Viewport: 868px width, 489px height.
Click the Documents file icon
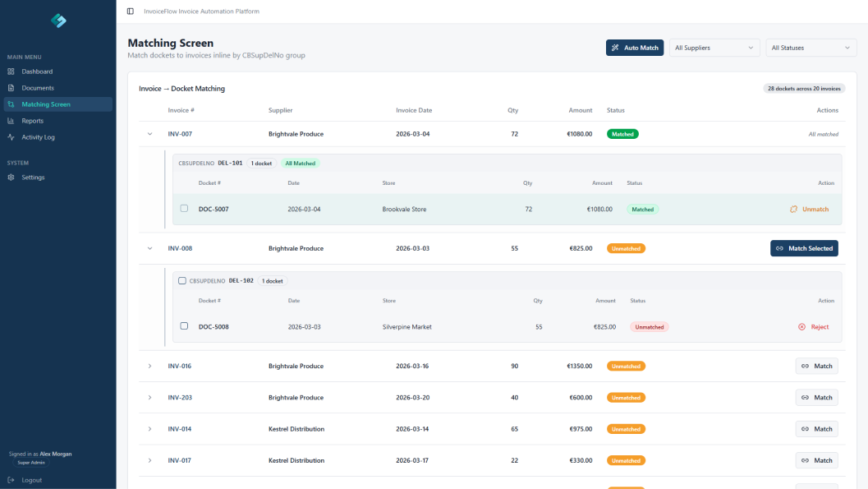[11, 88]
